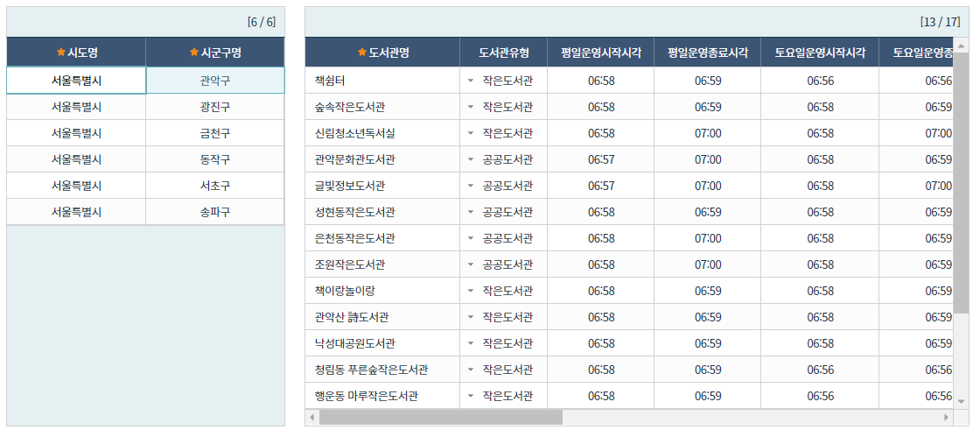Select library name 책이랑놀이랑

[382, 291]
